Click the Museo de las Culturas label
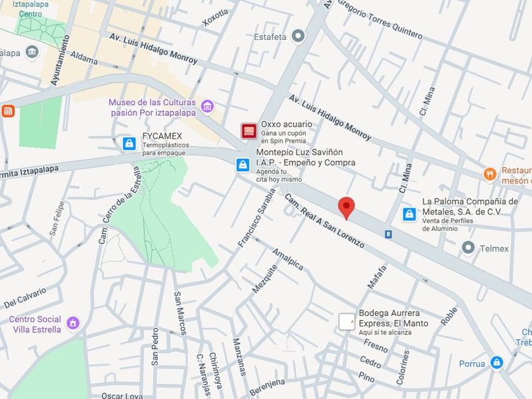Screen dimensions: 532x399 click(153, 108)
